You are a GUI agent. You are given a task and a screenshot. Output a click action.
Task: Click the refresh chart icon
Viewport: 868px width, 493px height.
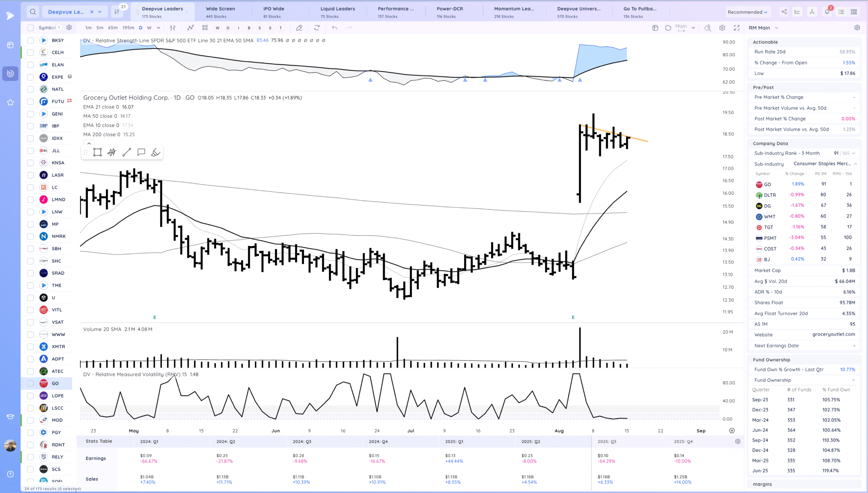[x=317, y=28]
